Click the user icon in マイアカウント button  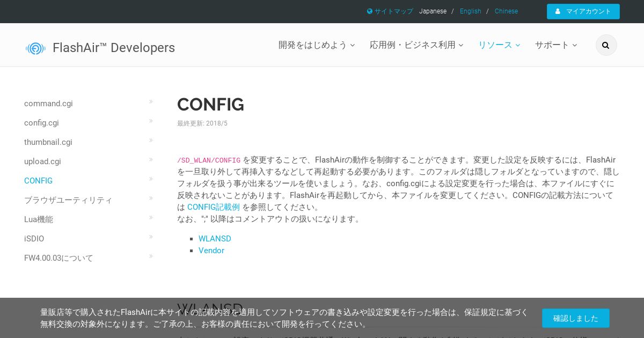tap(558, 11)
